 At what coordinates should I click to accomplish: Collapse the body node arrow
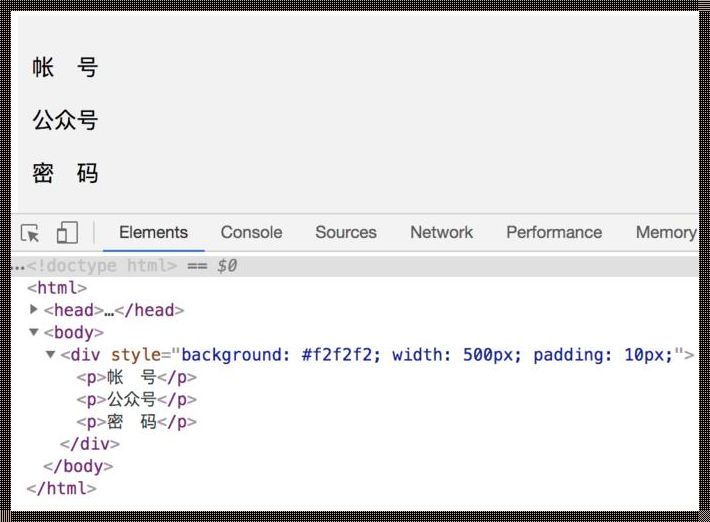click(35, 332)
